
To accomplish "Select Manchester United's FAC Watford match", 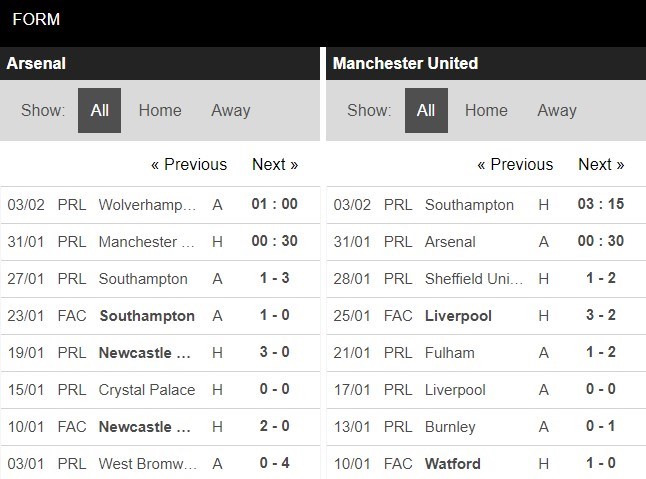I will 486,463.
